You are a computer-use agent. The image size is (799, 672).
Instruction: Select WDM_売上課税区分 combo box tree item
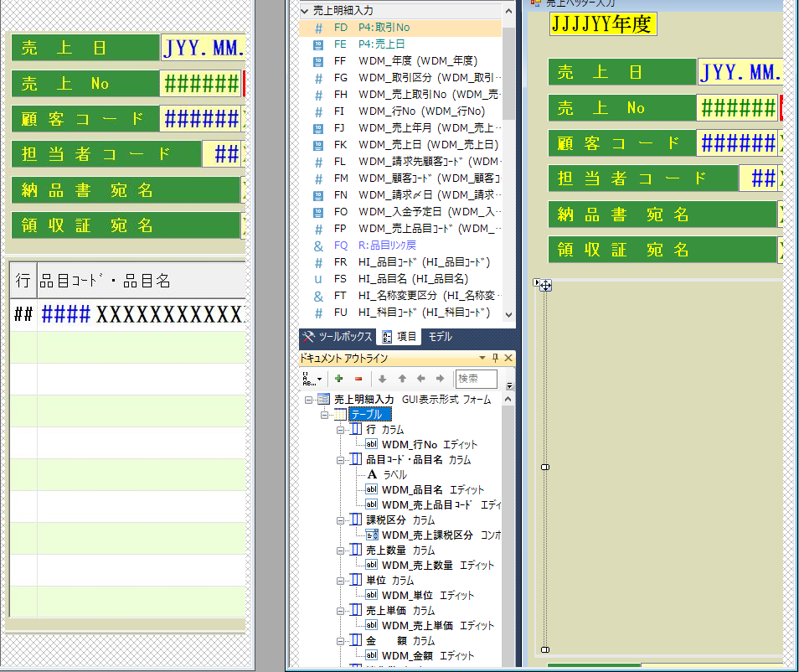427,535
